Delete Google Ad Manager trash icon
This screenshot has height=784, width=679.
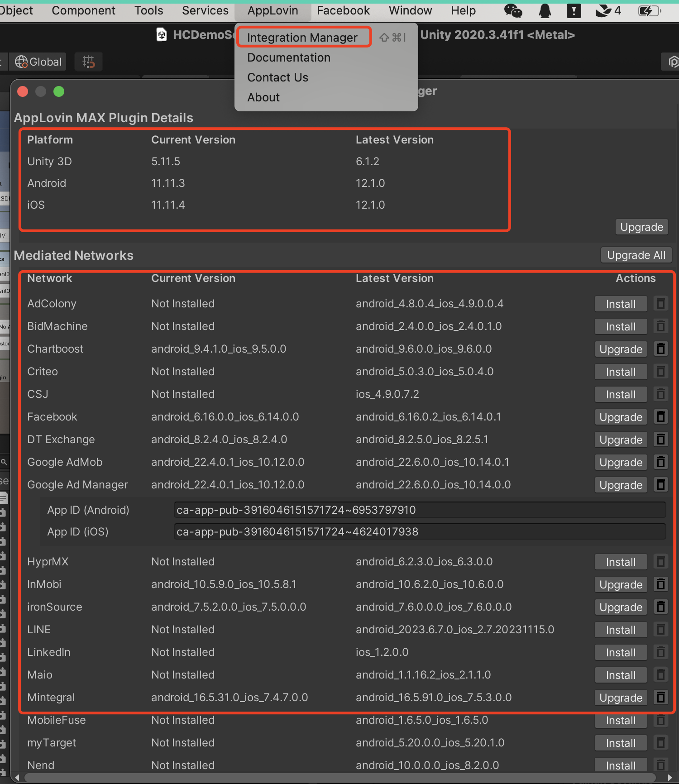click(661, 485)
